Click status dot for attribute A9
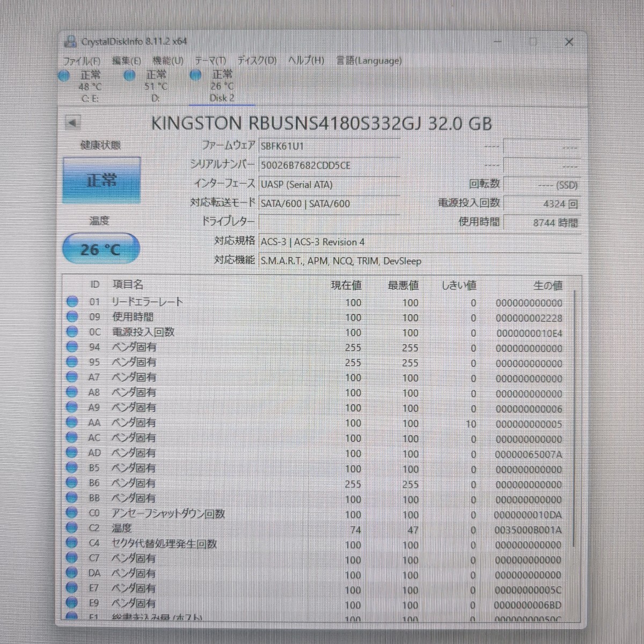644x644 pixels. 72,407
